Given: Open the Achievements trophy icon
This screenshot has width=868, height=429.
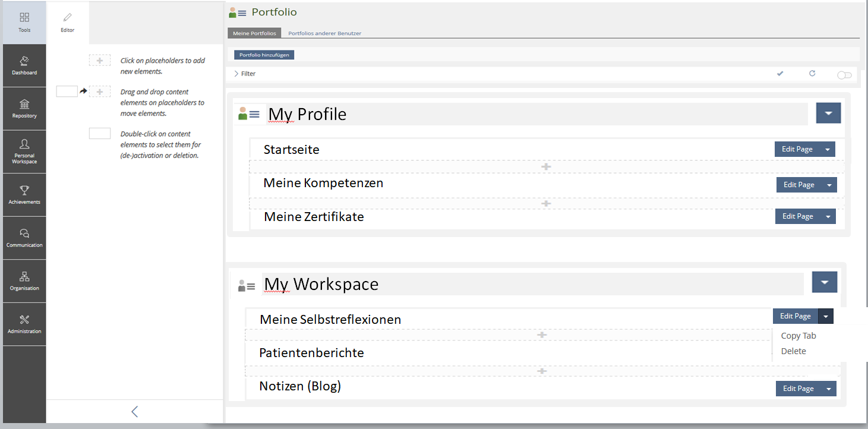Looking at the screenshot, I should (24, 195).
